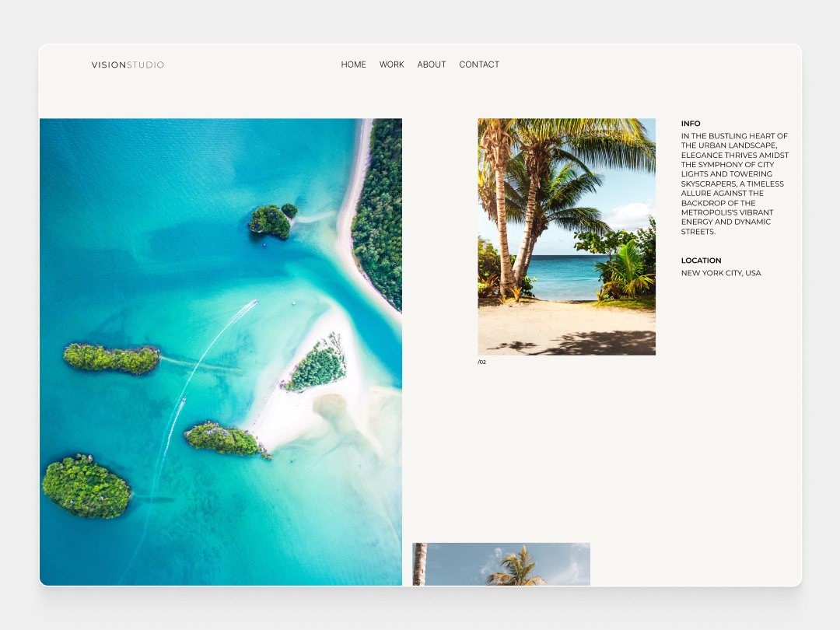Open the palm tree beach photo
840x630 pixels.
point(567,236)
